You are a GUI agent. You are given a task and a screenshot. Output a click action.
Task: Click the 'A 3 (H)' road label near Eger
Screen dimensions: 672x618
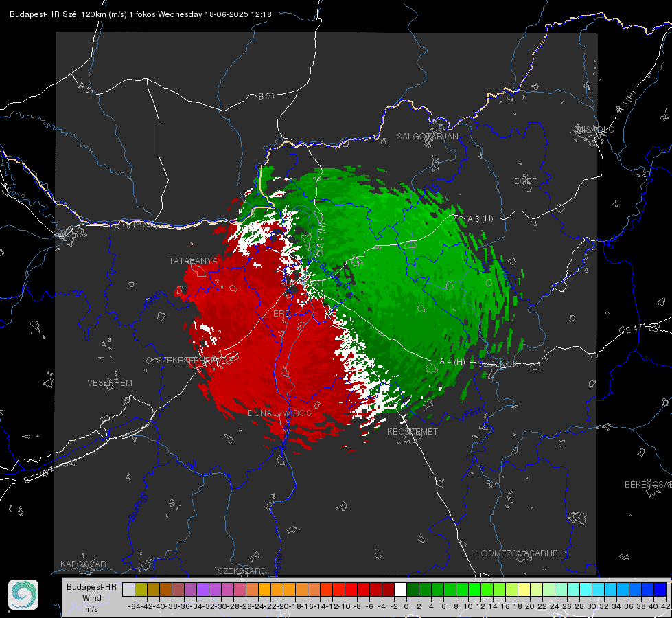(x=480, y=219)
